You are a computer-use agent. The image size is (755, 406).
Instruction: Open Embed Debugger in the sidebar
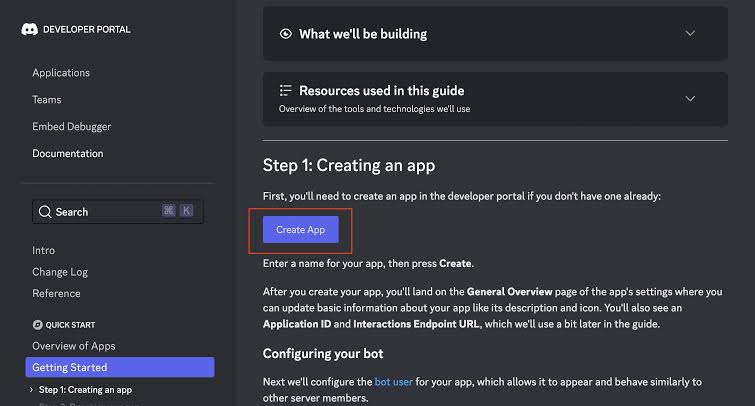click(72, 127)
